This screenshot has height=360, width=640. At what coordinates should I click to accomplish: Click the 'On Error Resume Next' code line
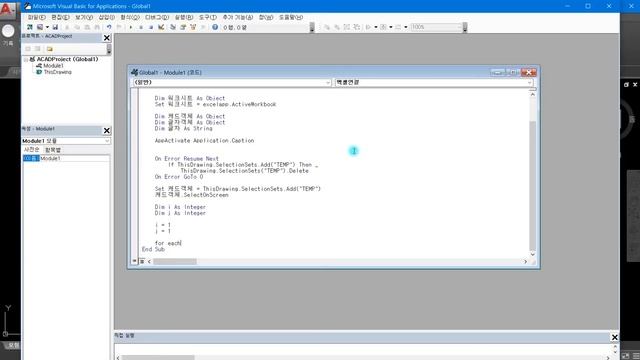point(187,158)
